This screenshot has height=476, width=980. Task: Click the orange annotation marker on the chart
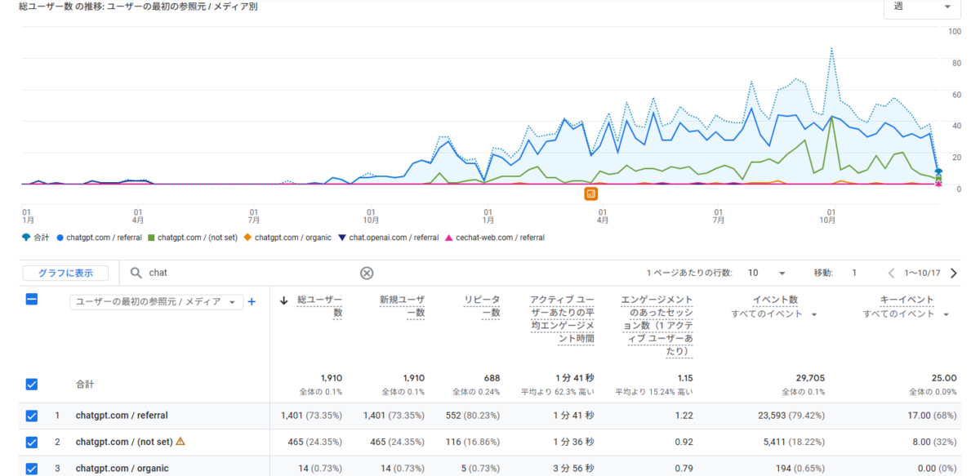(590, 194)
